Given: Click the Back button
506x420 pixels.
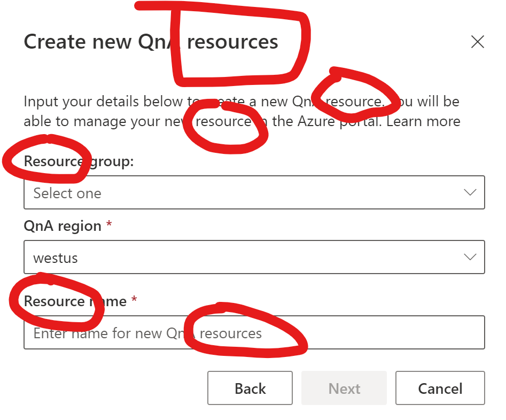Looking at the screenshot, I should (250, 388).
